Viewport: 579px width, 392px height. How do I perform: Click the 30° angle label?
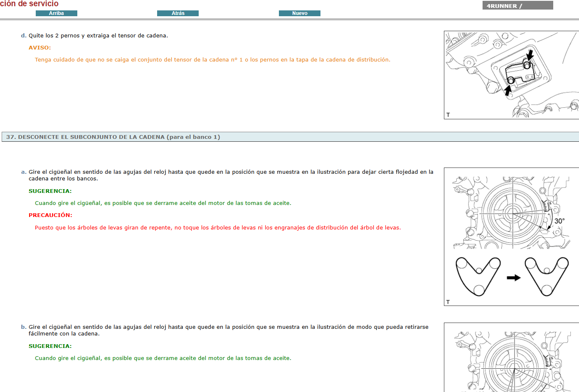pyautogui.click(x=559, y=221)
